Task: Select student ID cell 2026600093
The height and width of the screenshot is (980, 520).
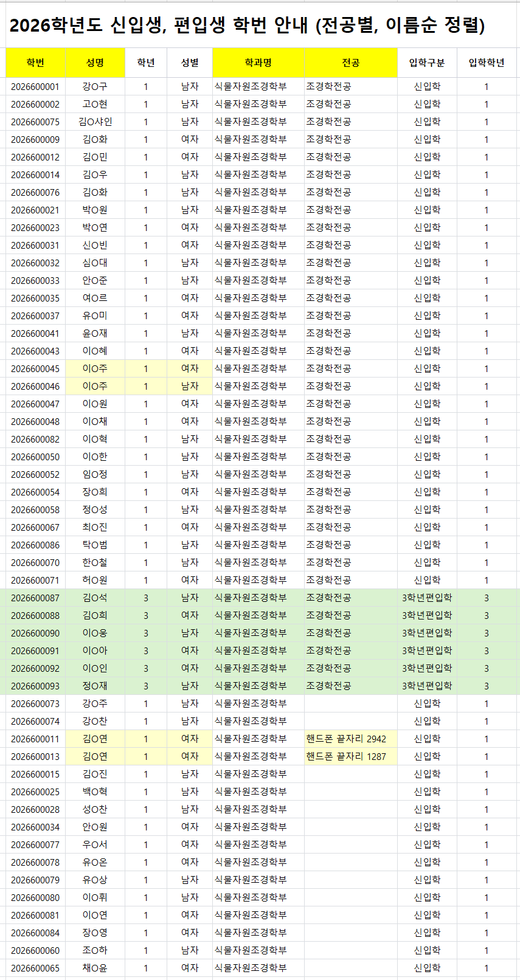Action: point(35,686)
